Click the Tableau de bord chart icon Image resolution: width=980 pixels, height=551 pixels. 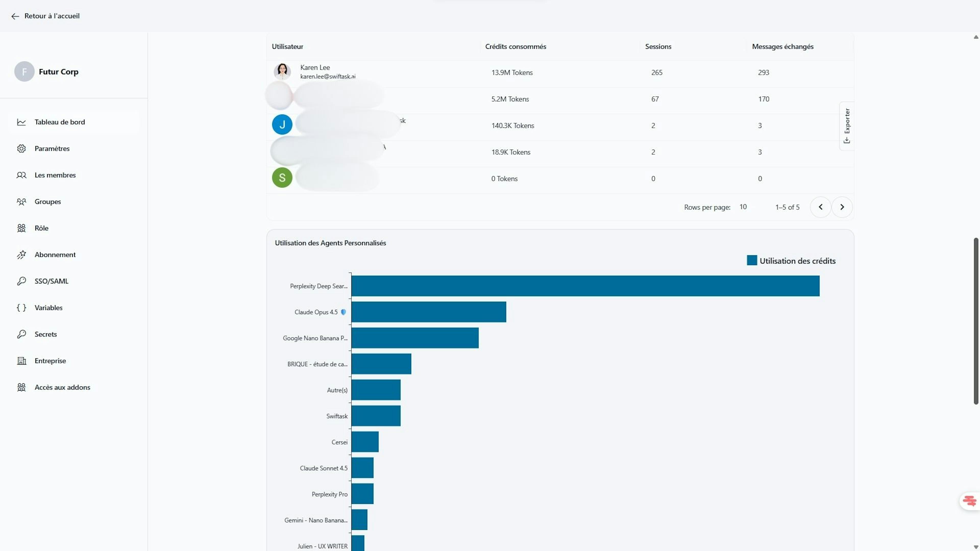21,122
